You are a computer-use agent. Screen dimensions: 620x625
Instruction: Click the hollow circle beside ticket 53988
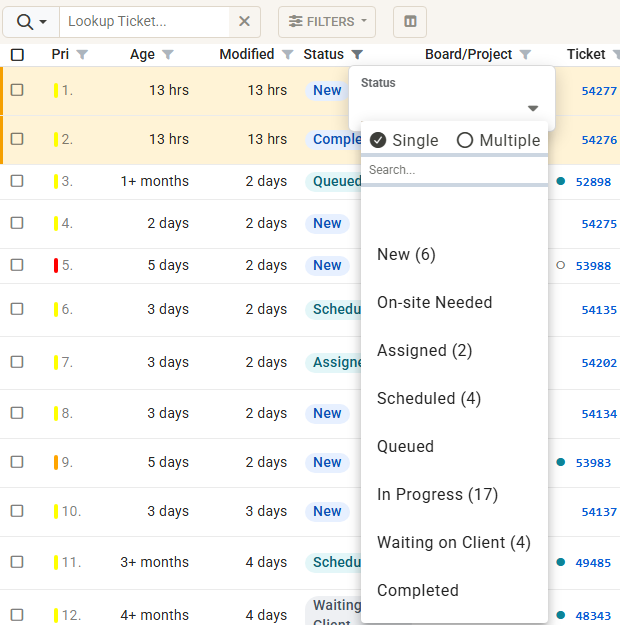561,265
